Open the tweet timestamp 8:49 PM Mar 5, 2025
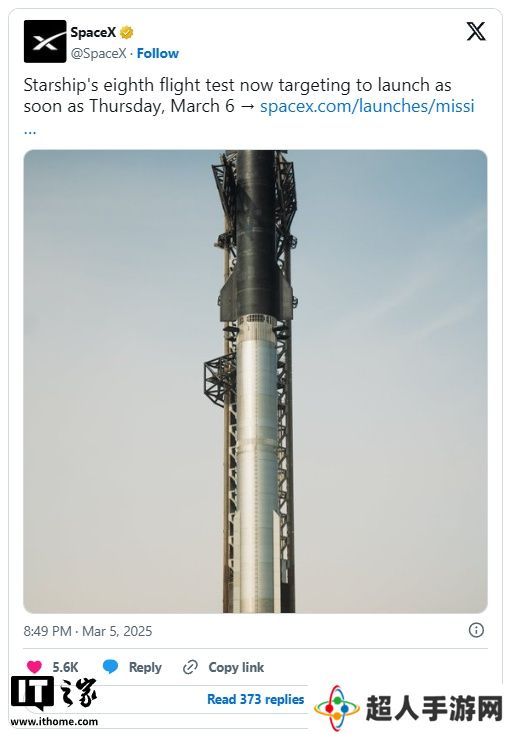508x734 pixels. [88, 631]
